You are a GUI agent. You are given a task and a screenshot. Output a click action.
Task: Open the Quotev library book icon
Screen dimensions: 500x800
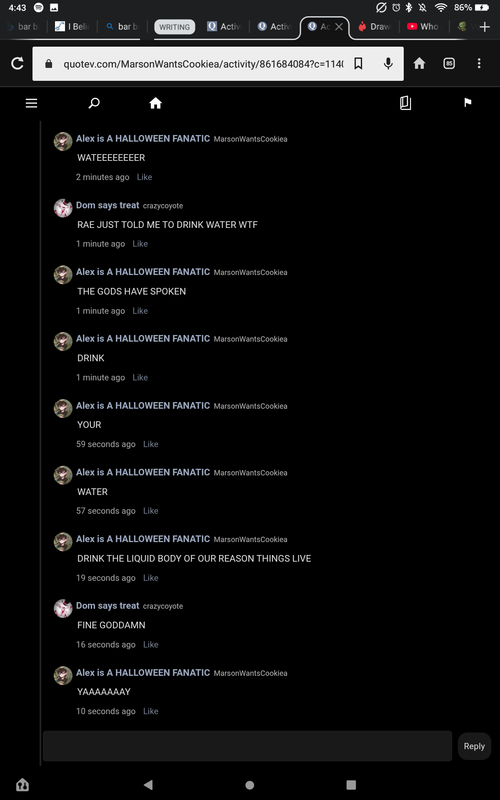[x=405, y=104]
